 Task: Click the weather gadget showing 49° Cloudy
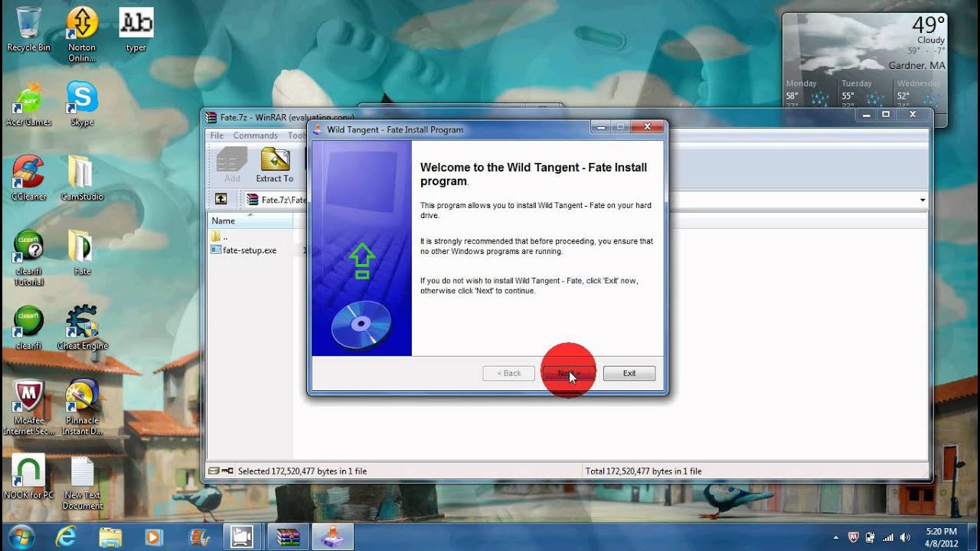864,70
